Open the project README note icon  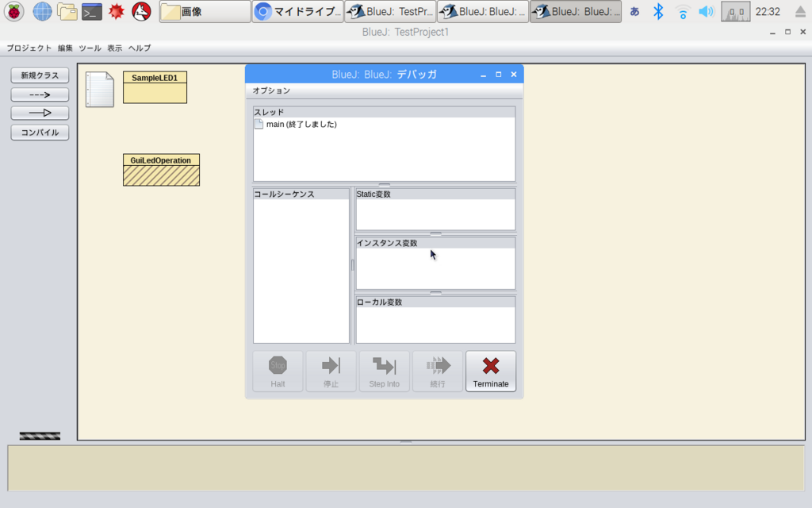tap(99, 90)
